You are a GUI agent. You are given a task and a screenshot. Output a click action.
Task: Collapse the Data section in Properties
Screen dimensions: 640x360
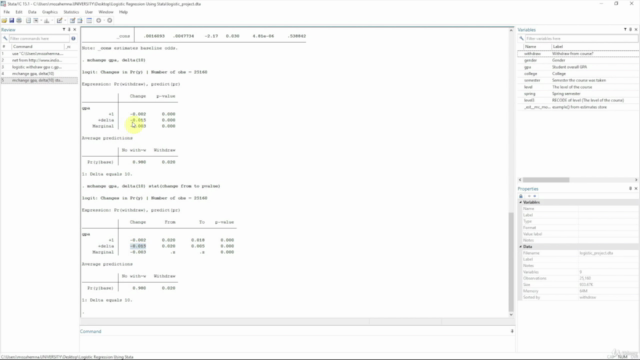coord(521,247)
